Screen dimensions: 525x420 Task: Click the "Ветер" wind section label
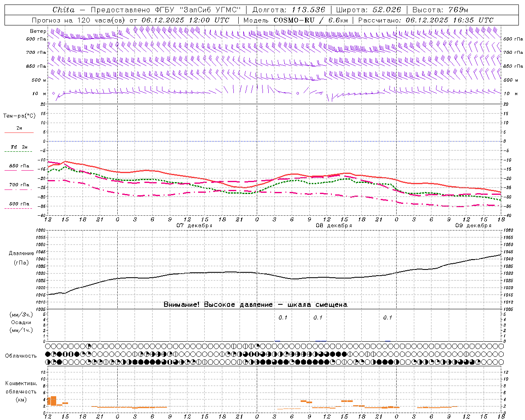(x=38, y=31)
